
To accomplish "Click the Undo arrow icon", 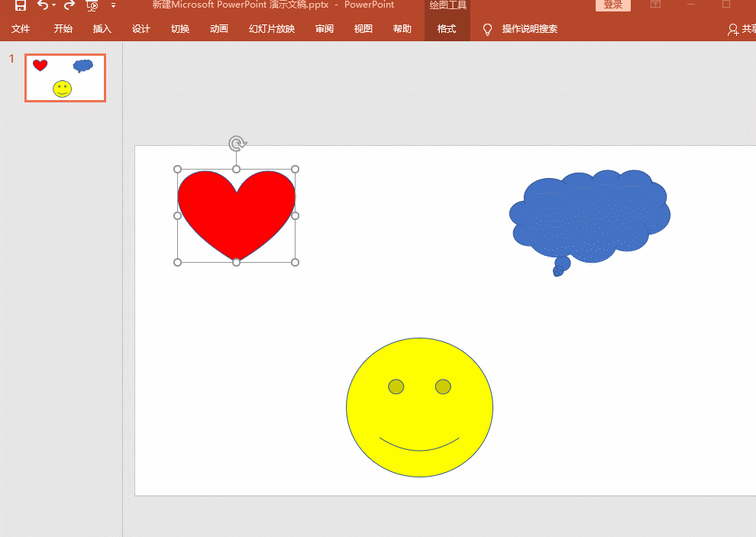I will [42, 5].
